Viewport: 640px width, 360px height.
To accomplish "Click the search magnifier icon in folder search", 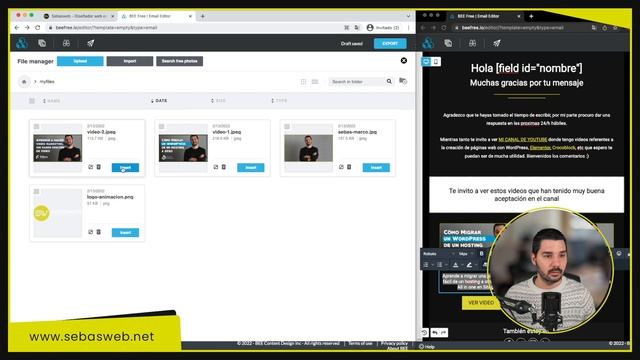I will [389, 81].
